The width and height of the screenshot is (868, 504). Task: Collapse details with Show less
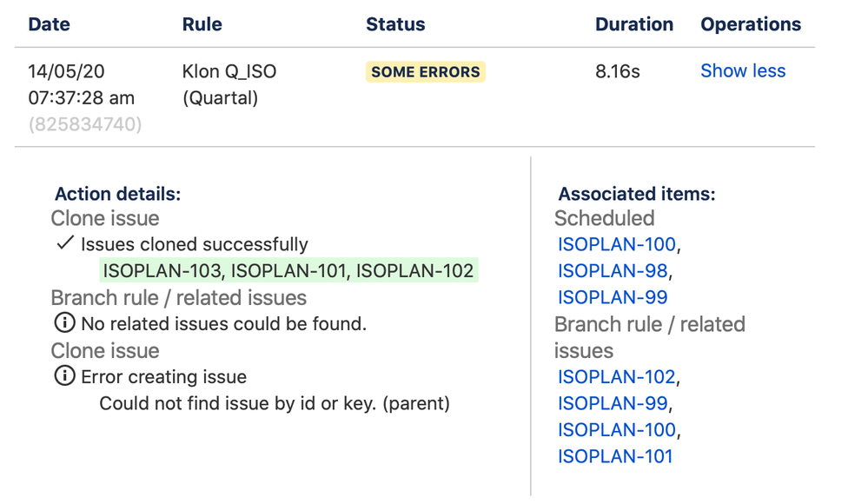[743, 71]
